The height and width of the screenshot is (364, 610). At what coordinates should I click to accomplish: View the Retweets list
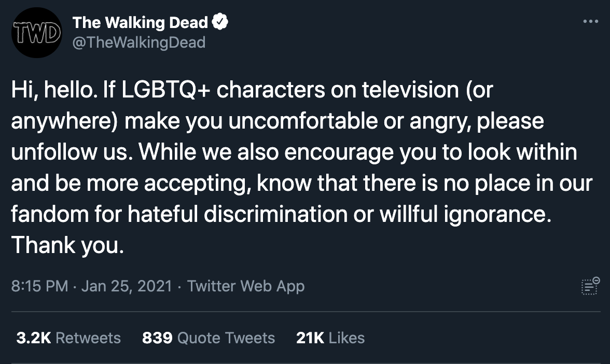pyautogui.click(x=88, y=338)
